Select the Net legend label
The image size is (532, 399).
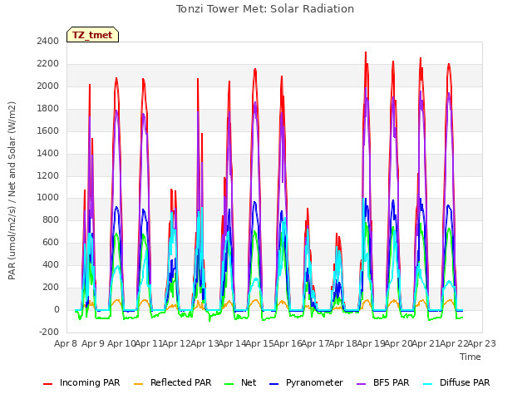pos(249,382)
